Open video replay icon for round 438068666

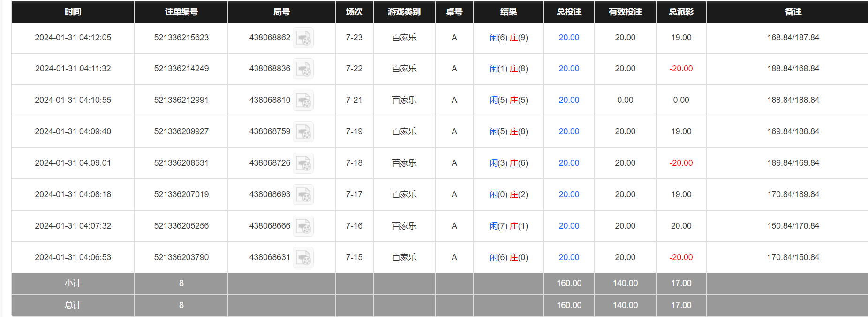[303, 226]
